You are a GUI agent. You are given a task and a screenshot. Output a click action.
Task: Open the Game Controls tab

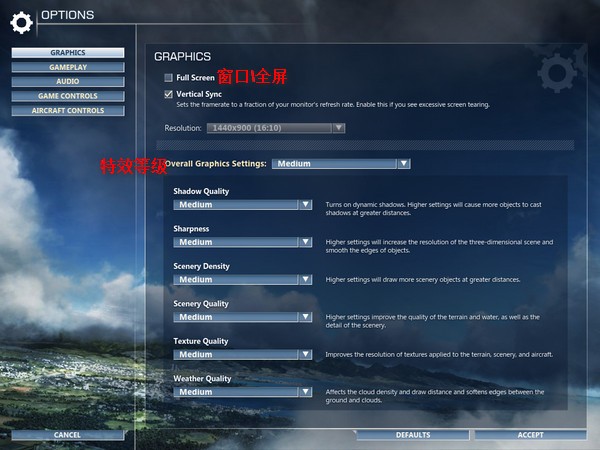pyautogui.click(x=68, y=96)
